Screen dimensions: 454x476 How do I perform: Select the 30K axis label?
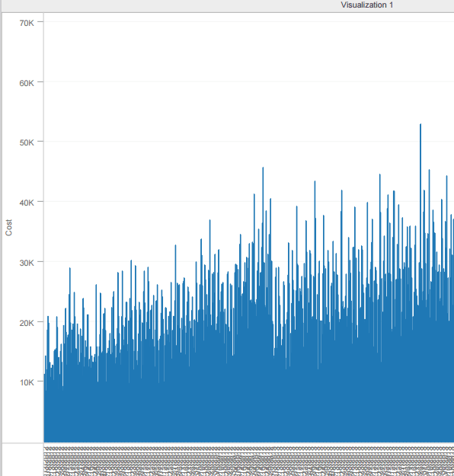pos(27,263)
